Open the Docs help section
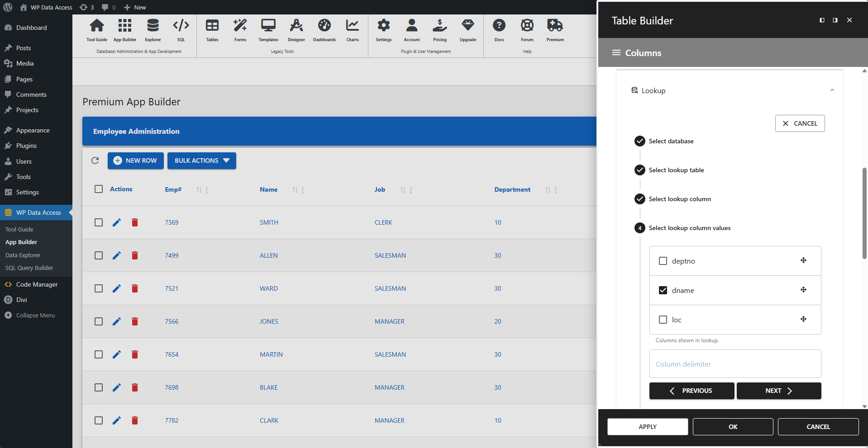The height and width of the screenshot is (448, 868). pyautogui.click(x=499, y=29)
